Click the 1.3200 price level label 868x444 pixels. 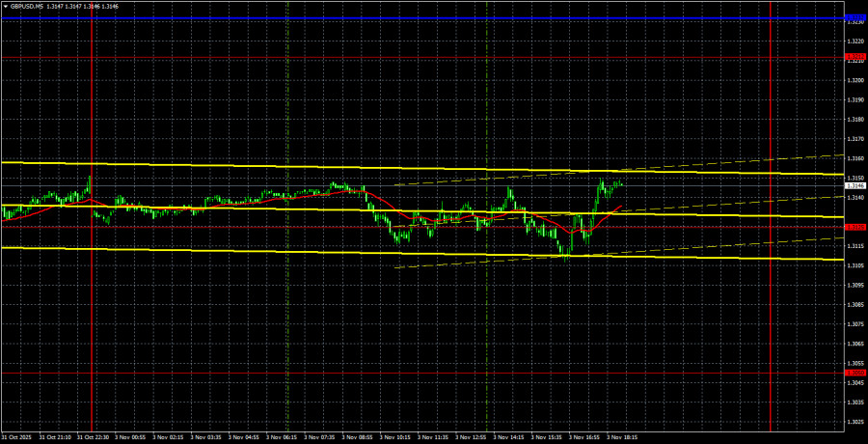854,80
